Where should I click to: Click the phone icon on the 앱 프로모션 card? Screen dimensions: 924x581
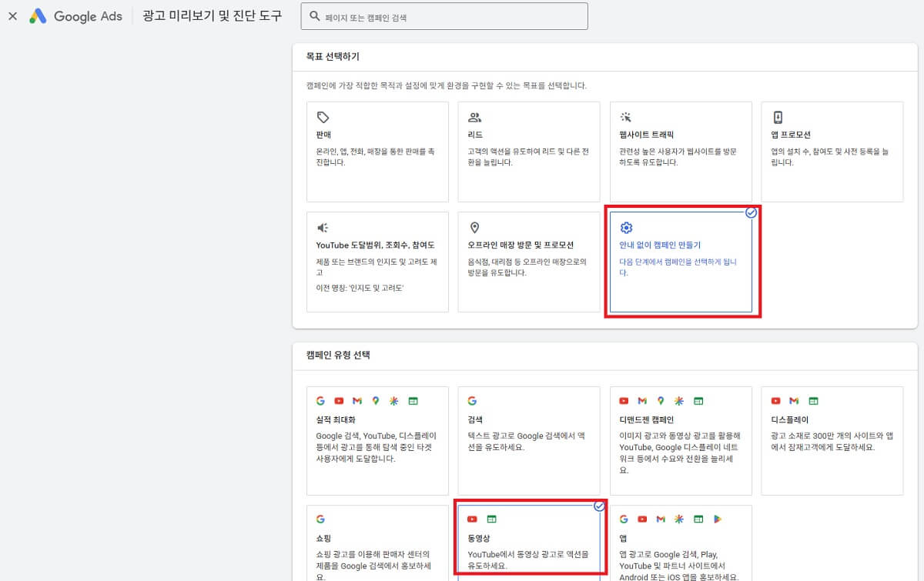pos(778,117)
